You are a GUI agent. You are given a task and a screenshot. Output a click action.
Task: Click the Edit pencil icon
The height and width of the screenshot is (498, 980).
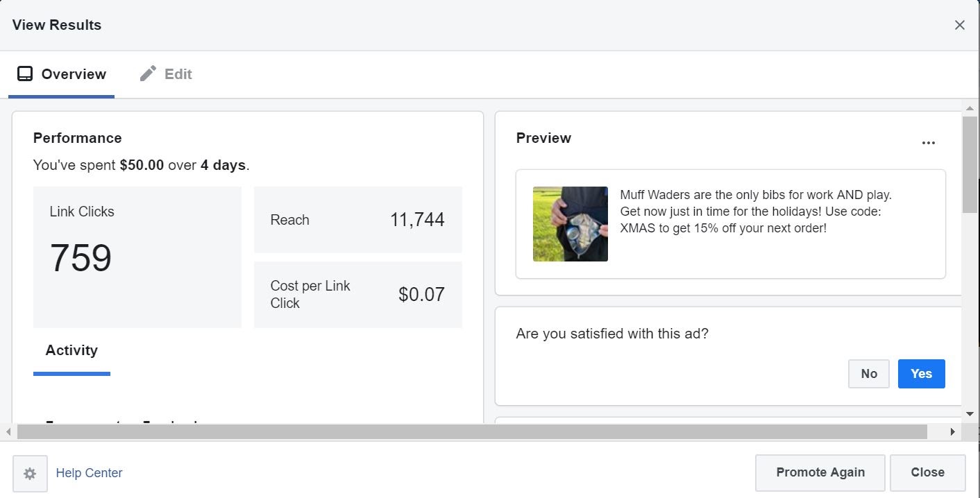click(148, 74)
